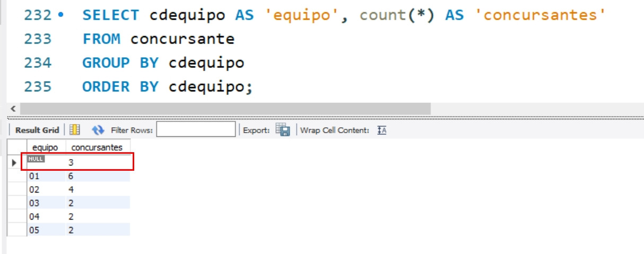Click the Filter Rows label
644x254 pixels.
click(132, 130)
